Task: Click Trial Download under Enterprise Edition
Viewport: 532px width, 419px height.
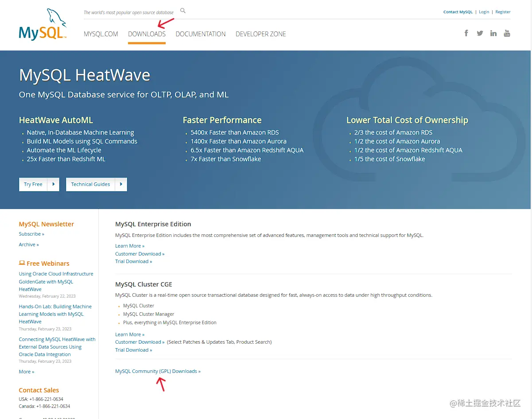Action: [x=133, y=261]
